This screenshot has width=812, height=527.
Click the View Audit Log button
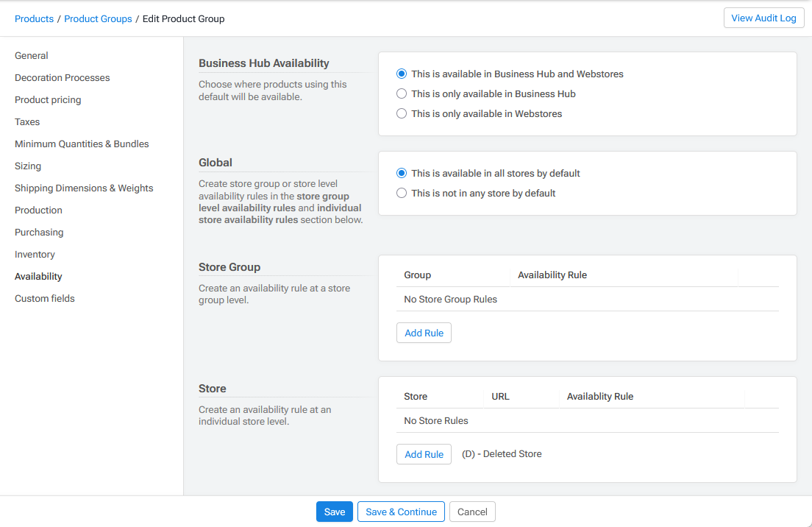[x=763, y=18]
